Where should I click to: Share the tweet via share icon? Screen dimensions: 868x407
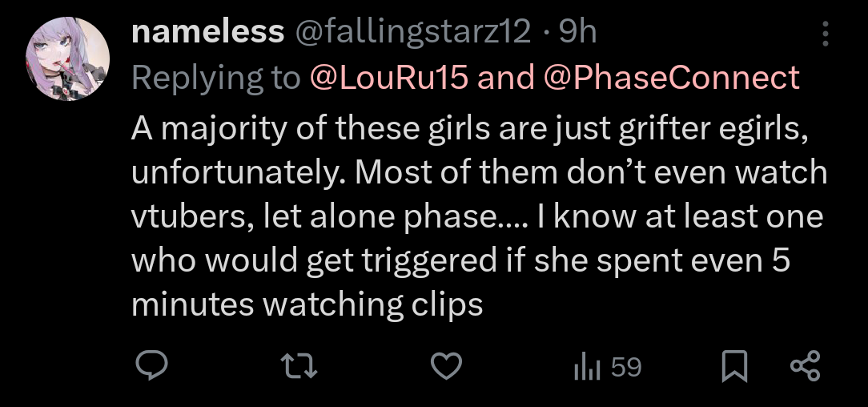coord(806,367)
